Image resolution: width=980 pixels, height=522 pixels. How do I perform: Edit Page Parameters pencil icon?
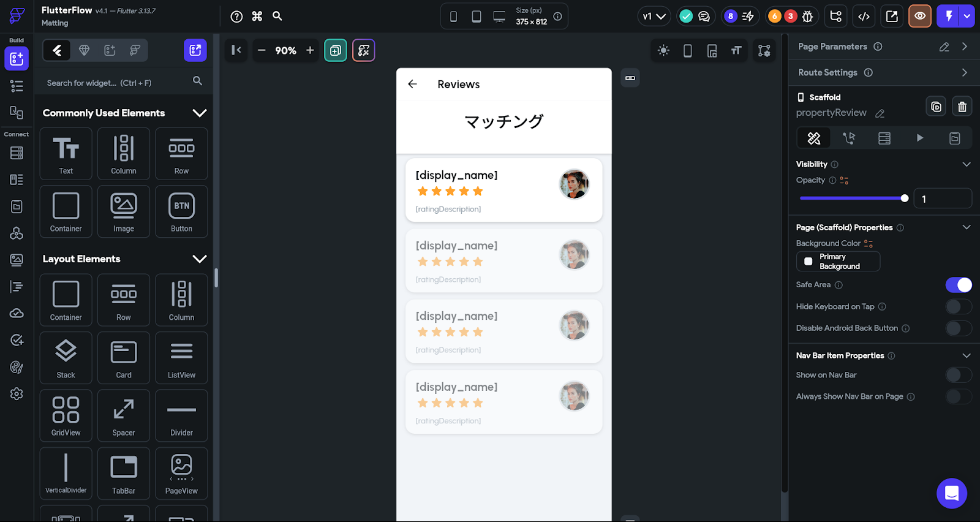(944, 47)
